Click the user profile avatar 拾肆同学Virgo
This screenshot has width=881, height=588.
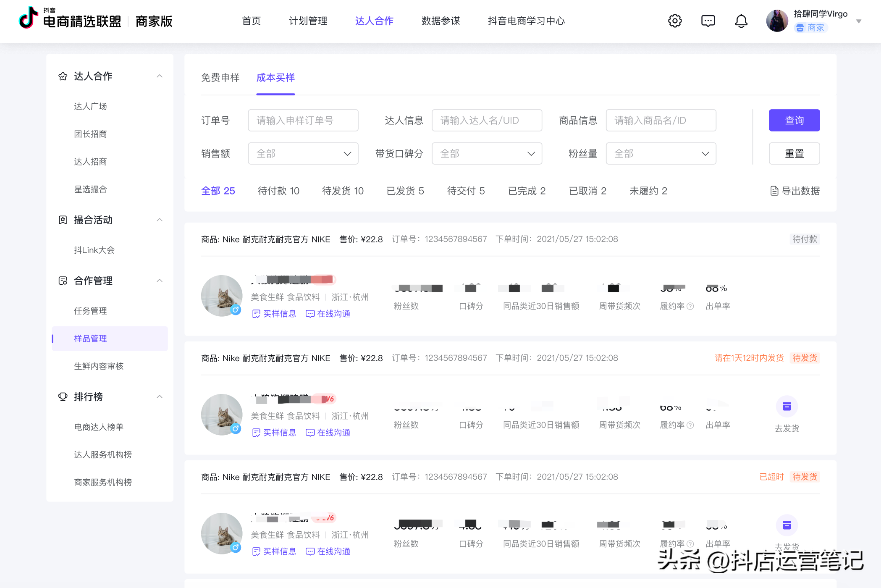777,21
